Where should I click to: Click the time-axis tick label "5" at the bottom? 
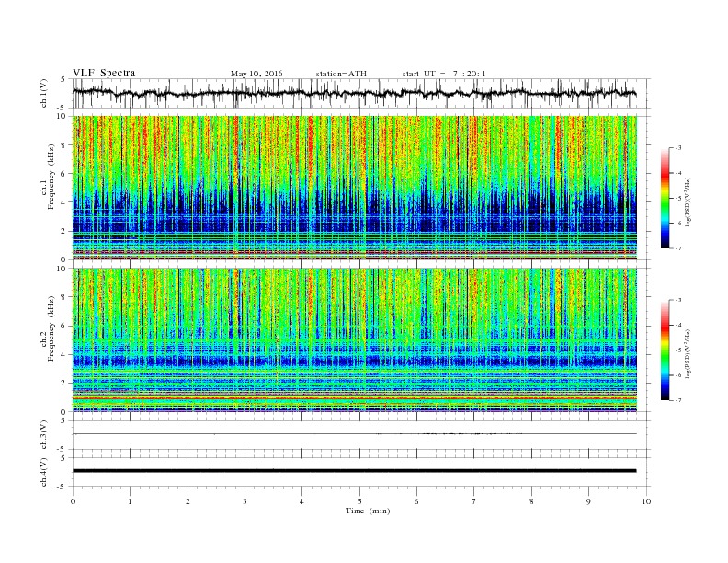pos(359,501)
